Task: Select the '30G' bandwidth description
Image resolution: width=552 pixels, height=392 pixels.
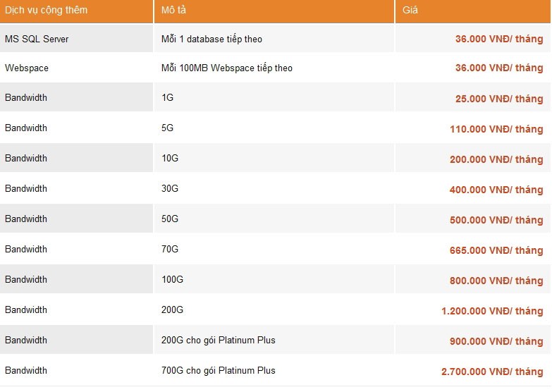Action: click(170, 188)
